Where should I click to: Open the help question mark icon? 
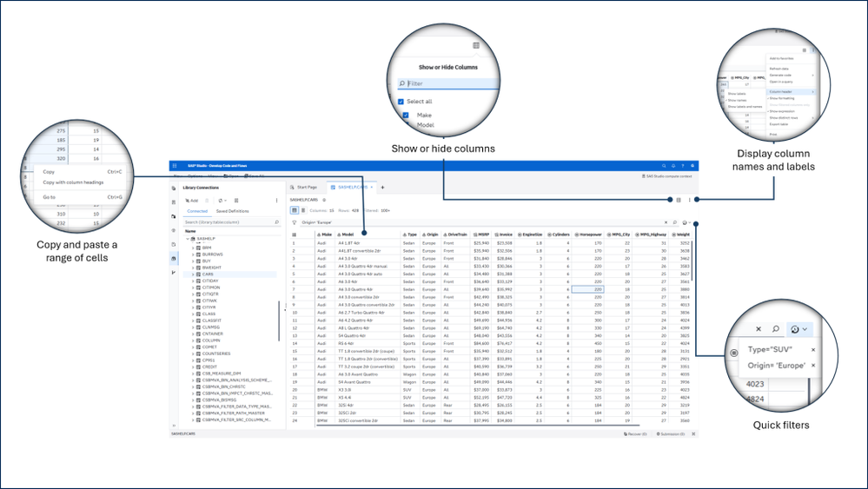[683, 165]
